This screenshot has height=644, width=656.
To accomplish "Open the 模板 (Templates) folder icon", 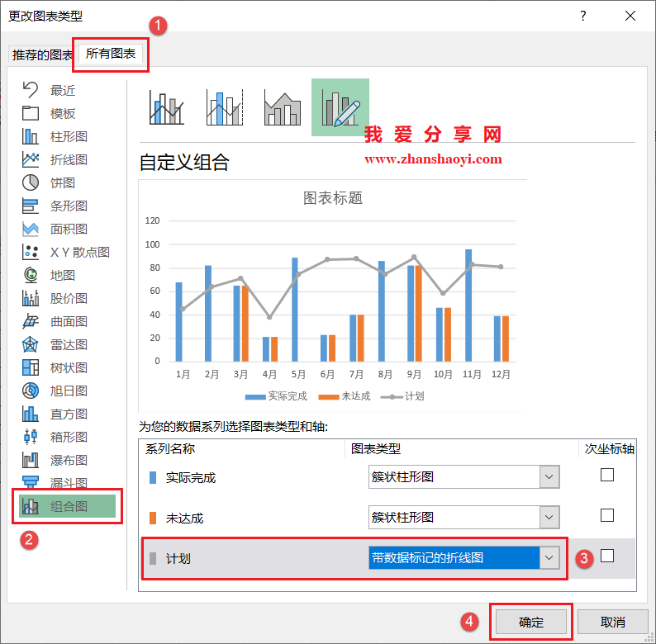I will (30, 113).
